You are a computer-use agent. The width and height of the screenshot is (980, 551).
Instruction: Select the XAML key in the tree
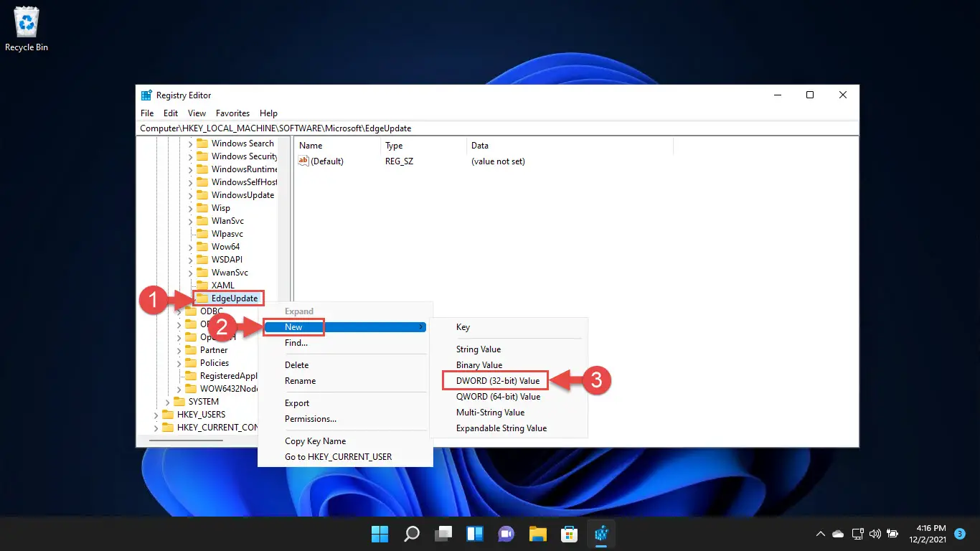click(223, 286)
